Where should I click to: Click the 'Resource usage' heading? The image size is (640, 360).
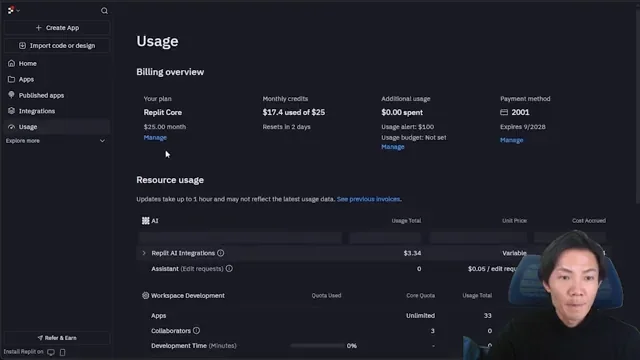[x=170, y=180]
